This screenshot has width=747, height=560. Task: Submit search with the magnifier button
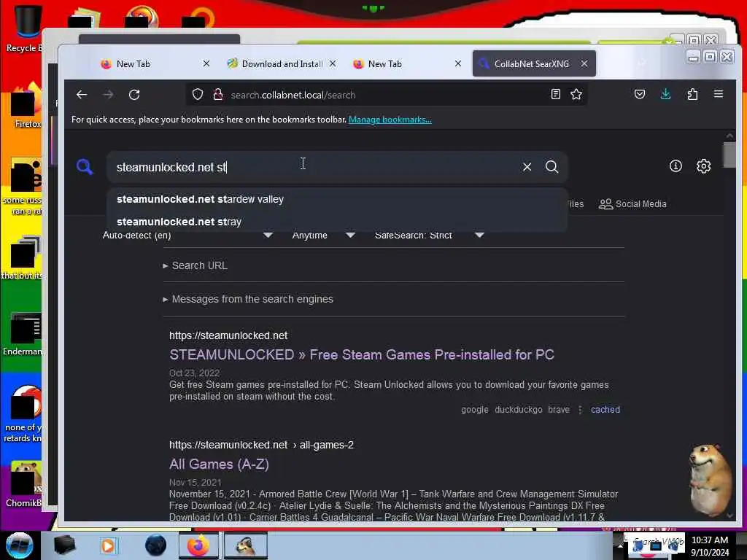point(551,167)
